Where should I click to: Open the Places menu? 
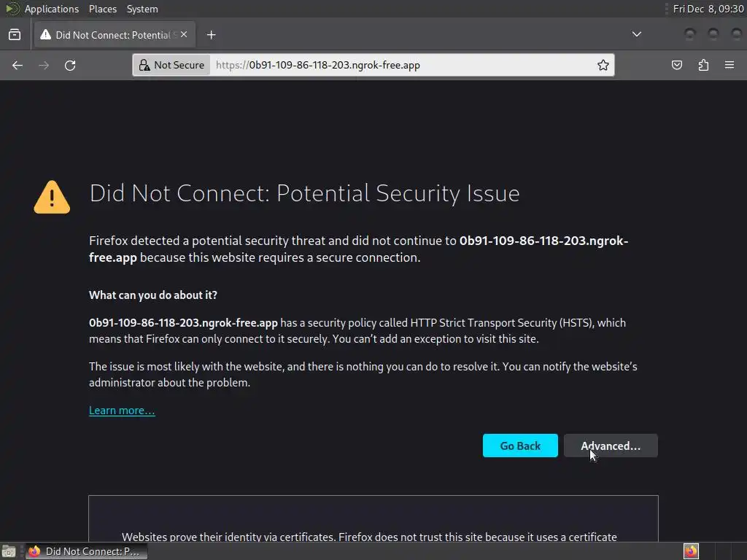coord(103,9)
